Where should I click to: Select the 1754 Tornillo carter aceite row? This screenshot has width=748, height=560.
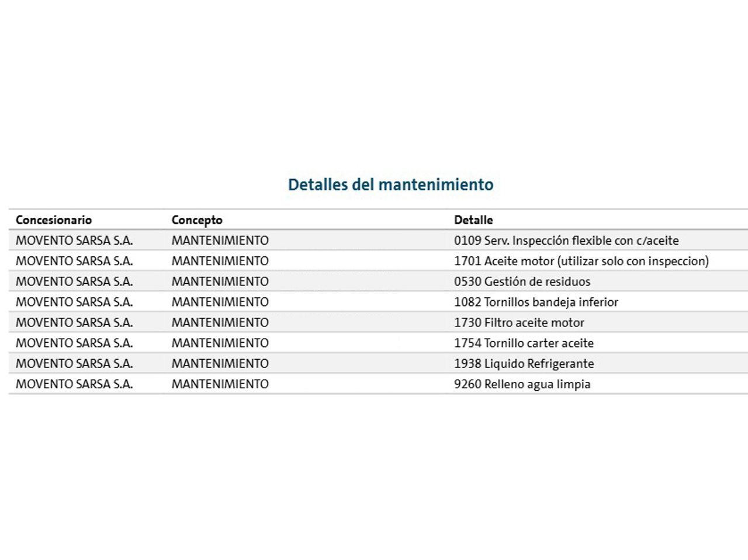524,343
